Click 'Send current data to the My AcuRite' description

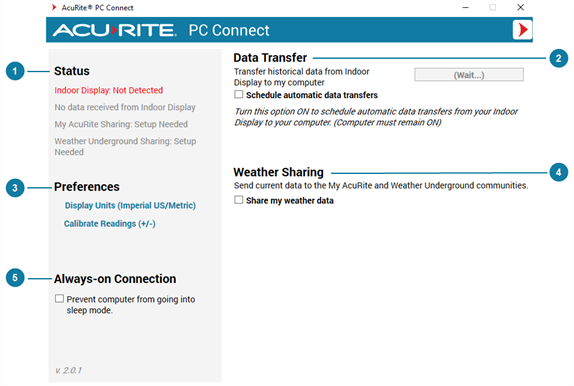(381, 186)
